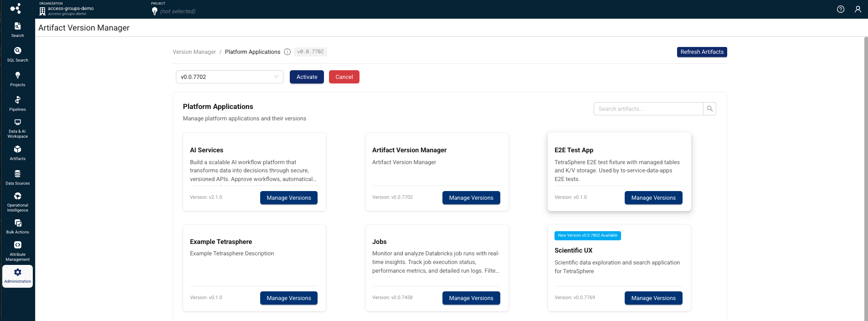Manage Versions for Jobs

[471, 298]
